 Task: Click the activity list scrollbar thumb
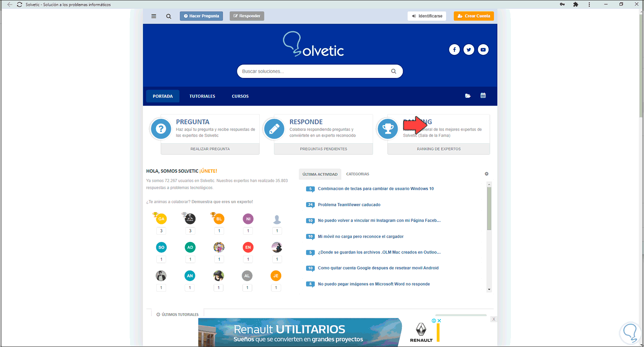[x=489, y=208]
